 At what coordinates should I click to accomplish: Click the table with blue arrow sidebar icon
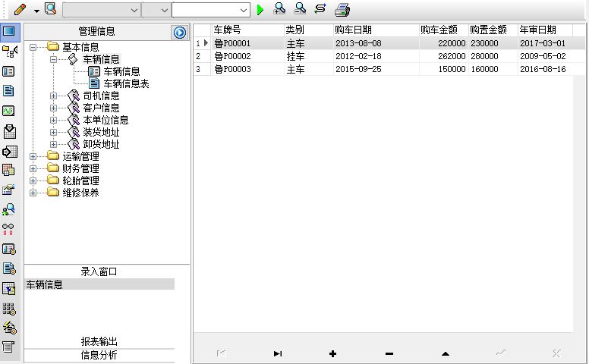tap(8, 289)
